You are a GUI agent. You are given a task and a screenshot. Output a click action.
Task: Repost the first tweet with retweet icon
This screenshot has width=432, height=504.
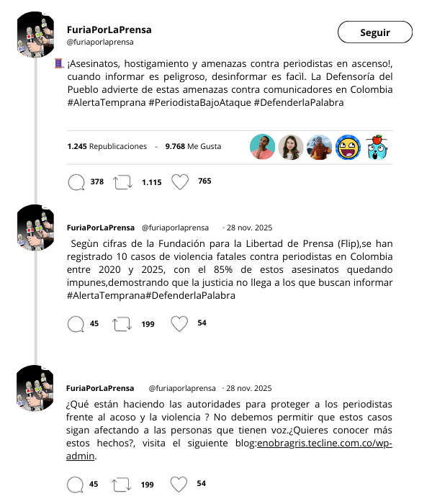point(123,182)
